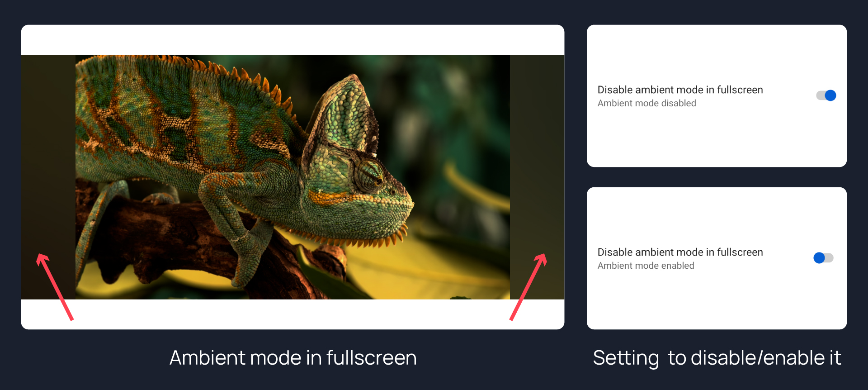This screenshot has height=390, width=868.
Task: Click the dark ambient bar left of video
Action: pos(48,177)
